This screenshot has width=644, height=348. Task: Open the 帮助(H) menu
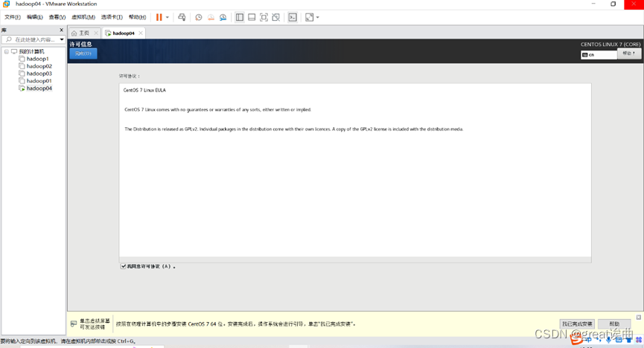click(x=137, y=17)
